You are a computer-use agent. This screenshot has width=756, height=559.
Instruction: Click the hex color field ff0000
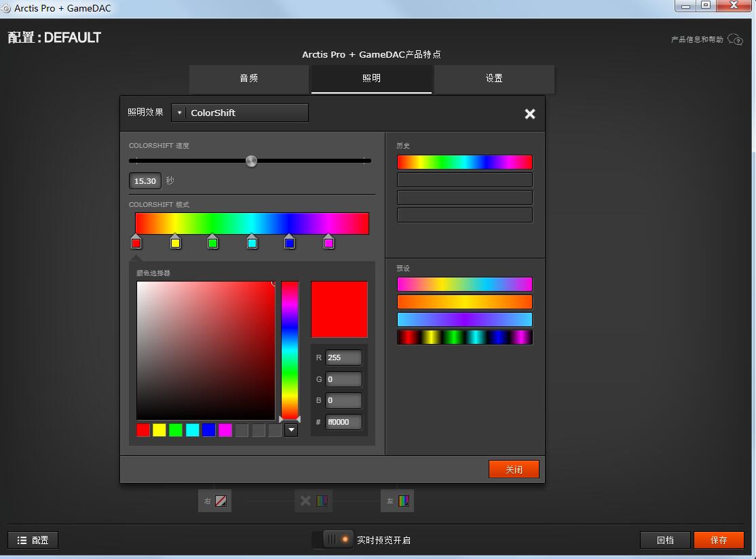point(343,422)
